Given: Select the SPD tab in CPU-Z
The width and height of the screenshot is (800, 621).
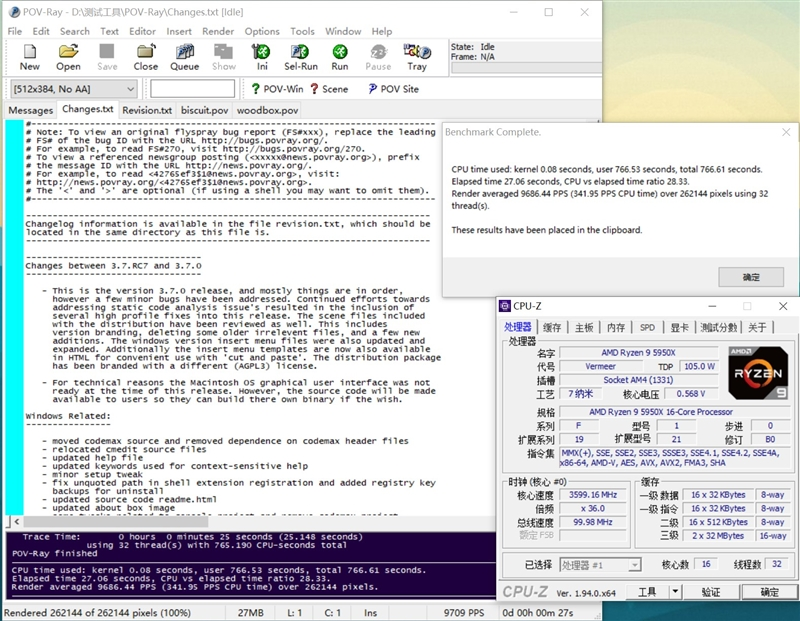Looking at the screenshot, I should point(647,328).
